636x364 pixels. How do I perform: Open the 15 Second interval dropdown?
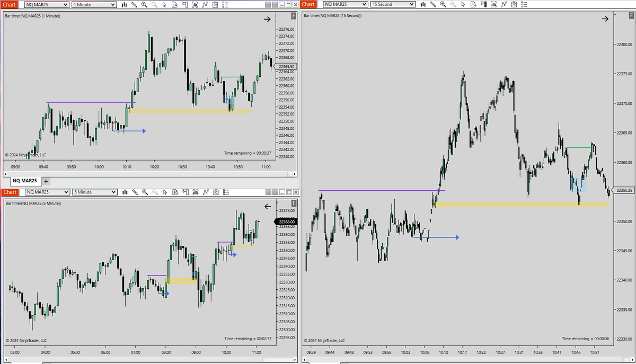392,4
